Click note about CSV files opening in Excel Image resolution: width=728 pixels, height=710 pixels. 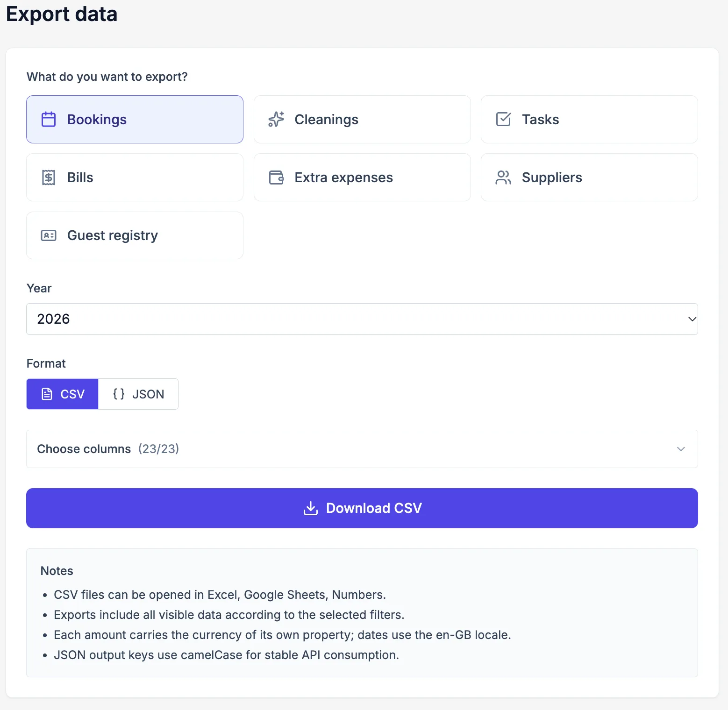coord(220,595)
